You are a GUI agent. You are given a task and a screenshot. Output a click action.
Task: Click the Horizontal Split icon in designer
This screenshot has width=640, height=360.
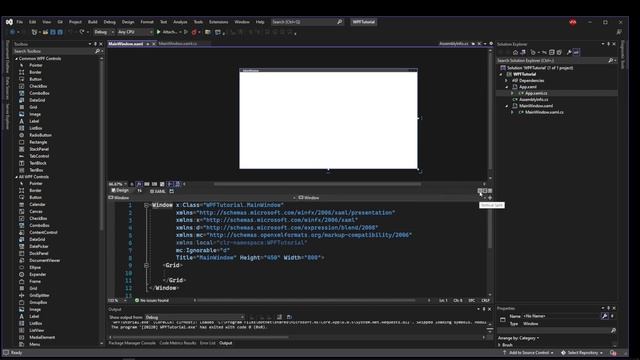coord(485,191)
